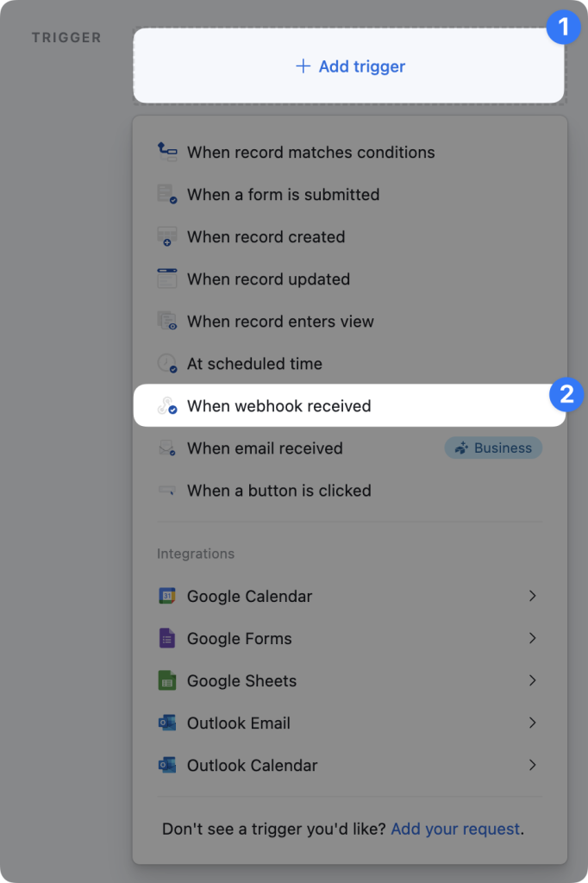
Task: Select "When email received" trigger
Action: pyautogui.click(x=265, y=448)
